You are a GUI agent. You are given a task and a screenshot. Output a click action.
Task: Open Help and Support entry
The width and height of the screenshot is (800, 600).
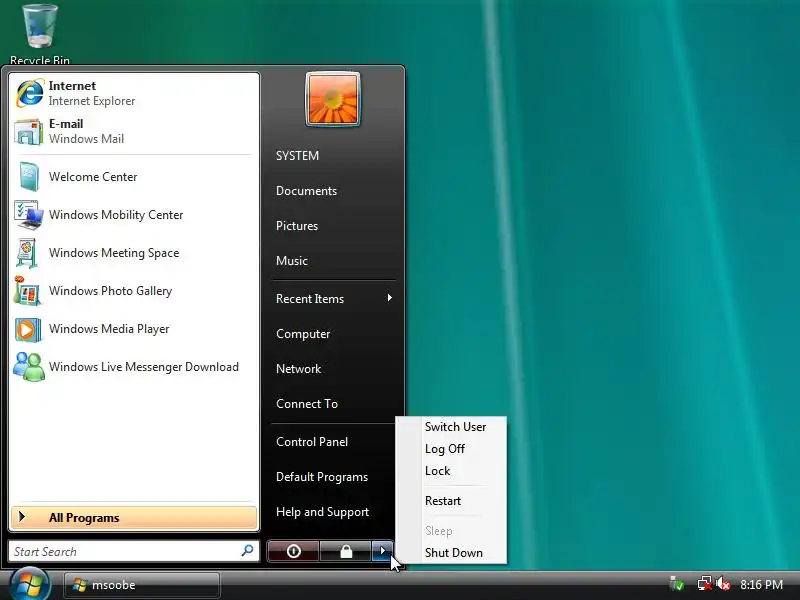coord(322,512)
